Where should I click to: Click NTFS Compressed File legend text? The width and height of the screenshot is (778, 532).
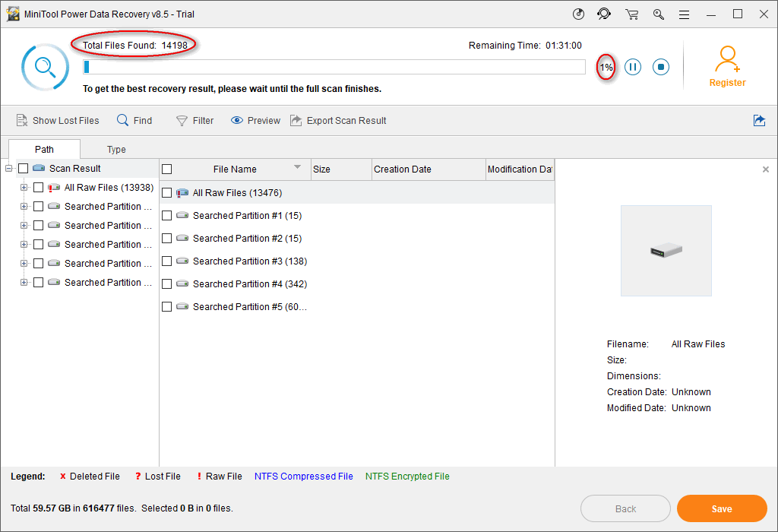pos(304,477)
